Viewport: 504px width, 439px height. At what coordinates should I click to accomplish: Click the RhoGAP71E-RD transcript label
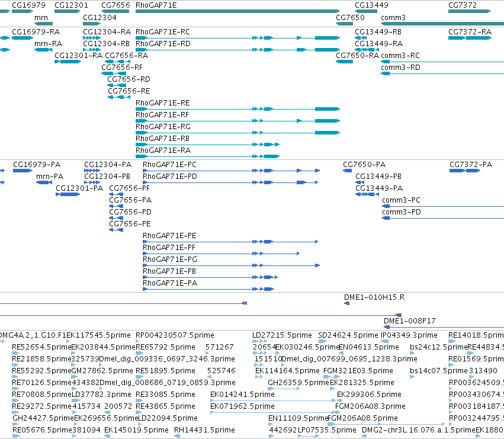[x=163, y=44]
